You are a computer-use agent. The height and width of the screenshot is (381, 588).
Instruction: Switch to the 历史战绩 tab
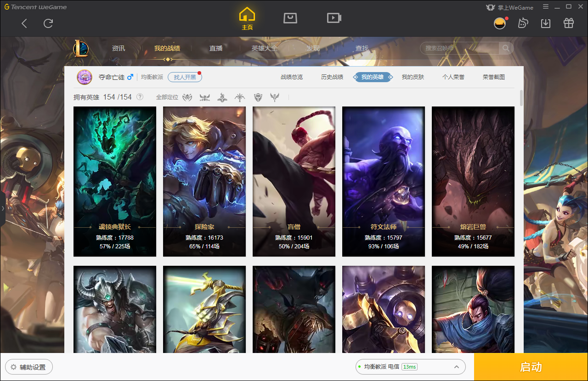[332, 77]
